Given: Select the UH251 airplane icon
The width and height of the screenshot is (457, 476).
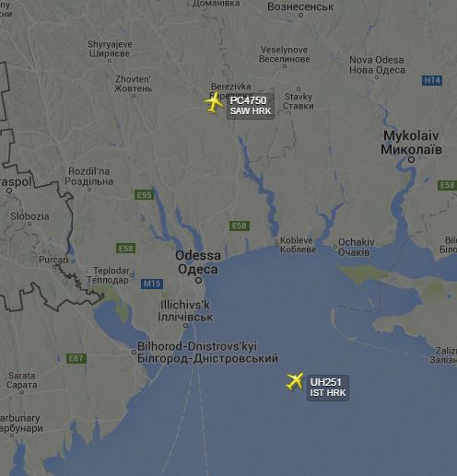Looking at the screenshot, I should click(295, 381).
